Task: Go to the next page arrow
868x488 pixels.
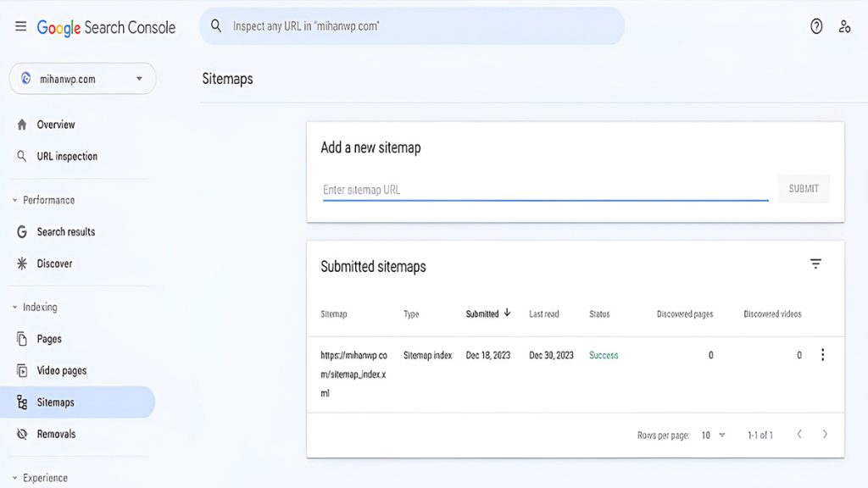Action: click(x=825, y=435)
